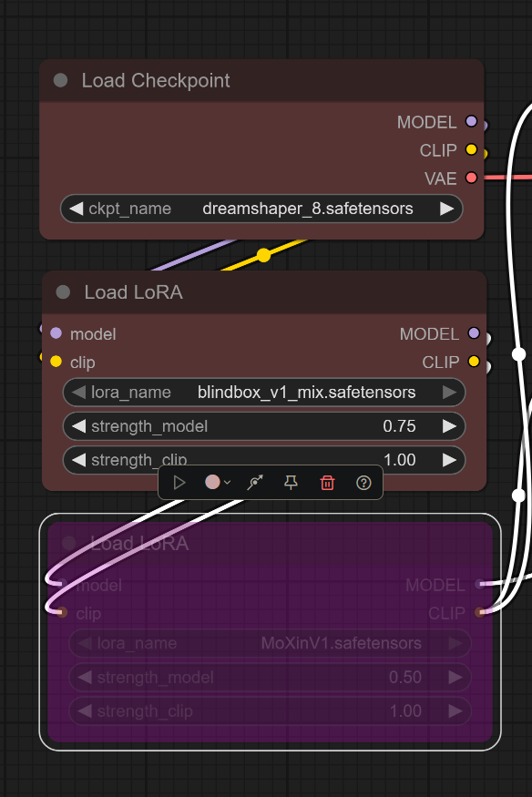Increase strength_model 0.75 with right arrow

[449, 426]
